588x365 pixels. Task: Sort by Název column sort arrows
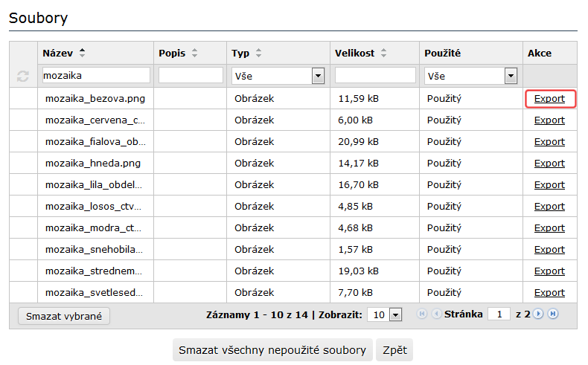pyautogui.click(x=82, y=53)
